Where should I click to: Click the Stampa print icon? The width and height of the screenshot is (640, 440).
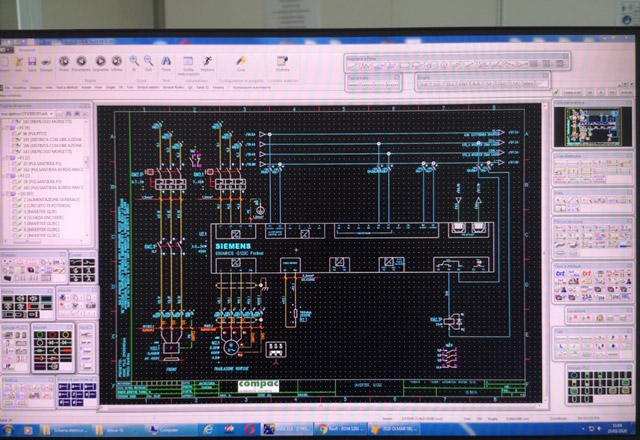click(47, 63)
